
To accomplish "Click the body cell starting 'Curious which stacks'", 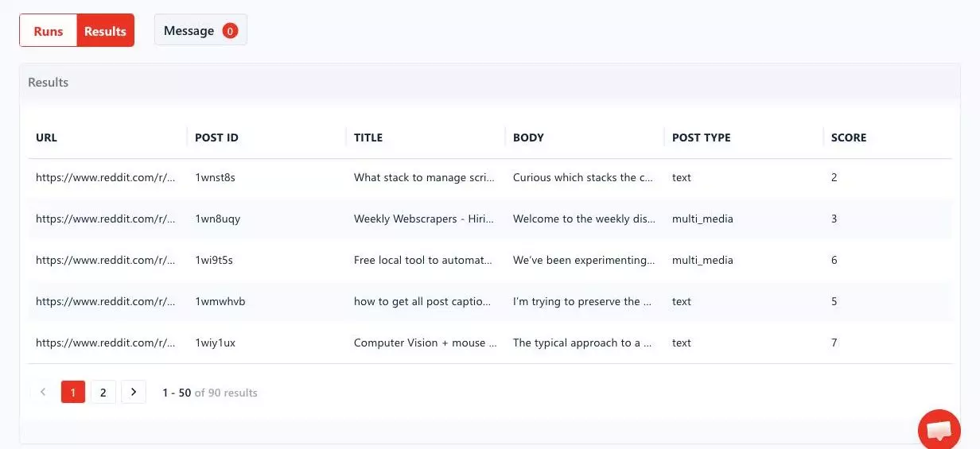I will [x=583, y=178].
